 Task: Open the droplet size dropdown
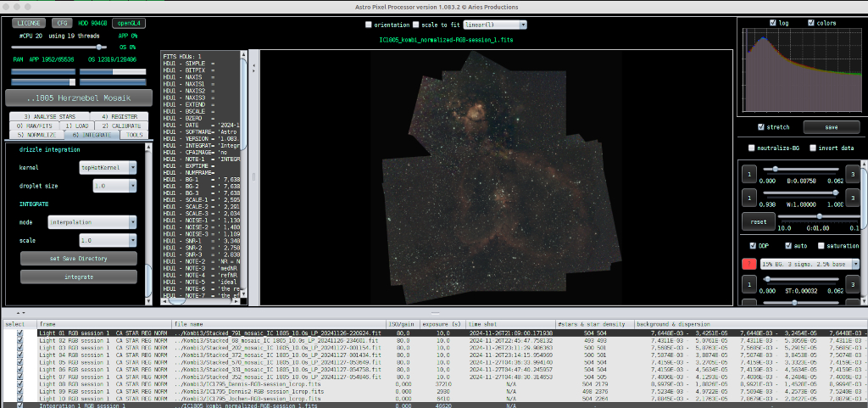pyautogui.click(x=114, y=187)
